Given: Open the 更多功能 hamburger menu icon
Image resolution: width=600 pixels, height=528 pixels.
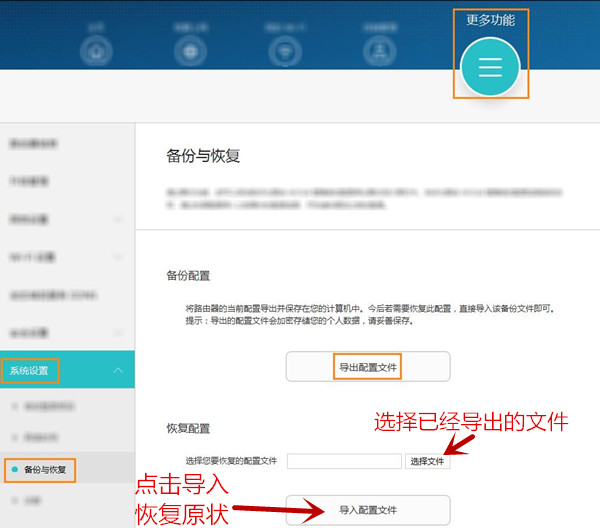Looking at the screenshot, I should pos(490,67).
